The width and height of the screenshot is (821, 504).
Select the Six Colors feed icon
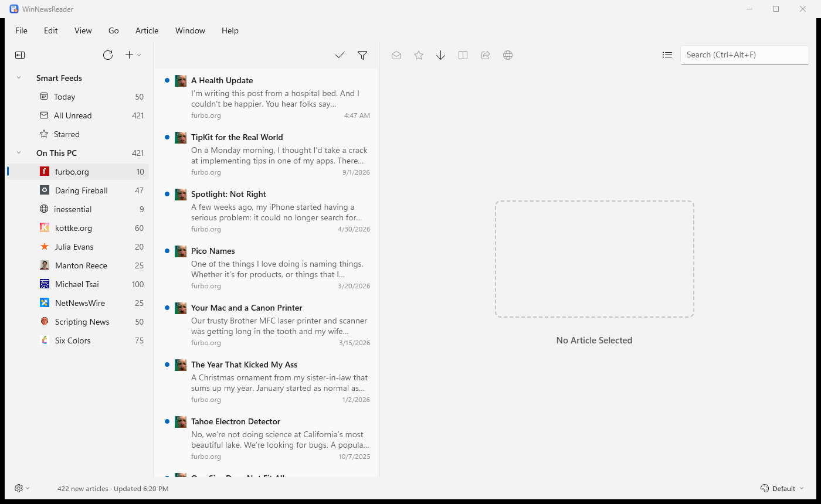coord(45,340)
